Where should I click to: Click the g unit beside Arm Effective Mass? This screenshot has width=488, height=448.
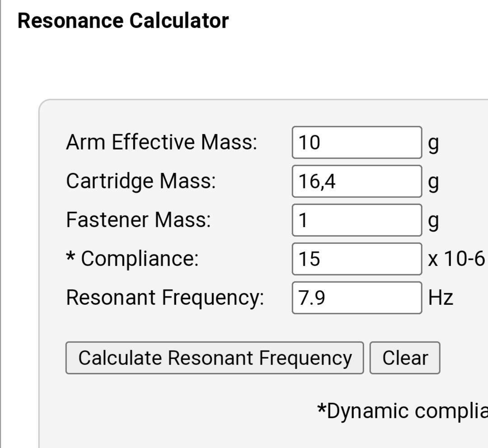(x=433, y=145)
